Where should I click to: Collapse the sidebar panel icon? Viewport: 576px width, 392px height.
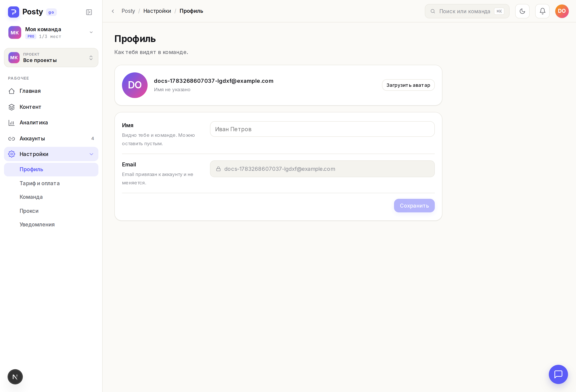(89, 12)
